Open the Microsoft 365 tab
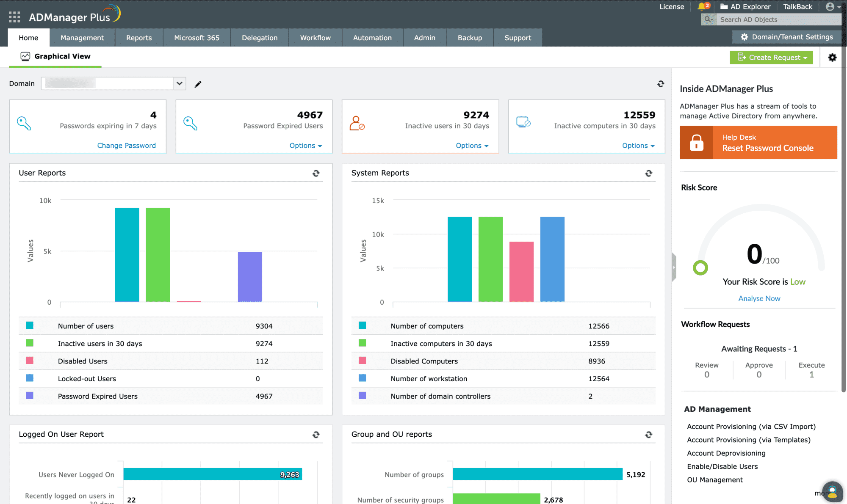The width and height of the screenshot is (847, 504). [197, 38]
